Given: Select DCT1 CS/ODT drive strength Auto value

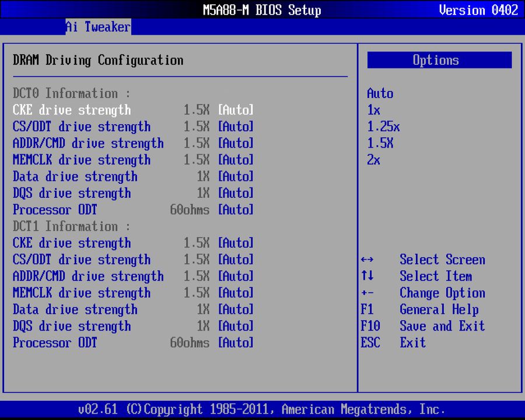Looking at the screenshot, I should point(236,260).
